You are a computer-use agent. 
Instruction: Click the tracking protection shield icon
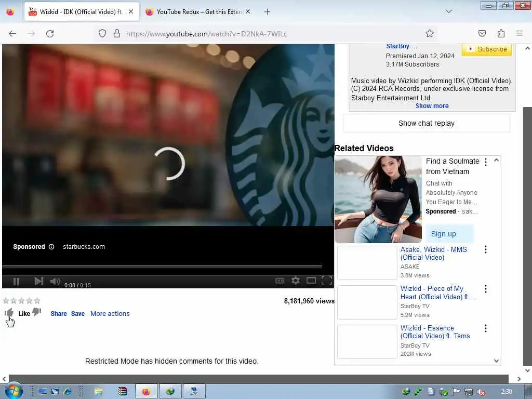(x=102, y=34)
